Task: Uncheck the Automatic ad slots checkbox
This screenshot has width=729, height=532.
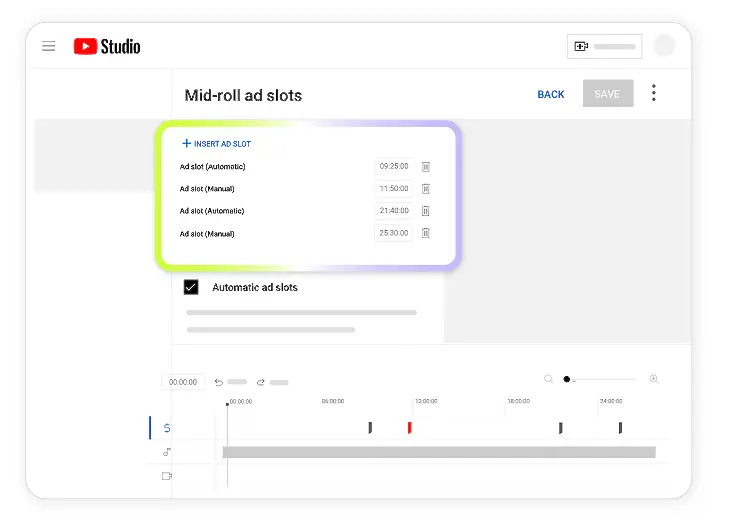Action: 191,287
